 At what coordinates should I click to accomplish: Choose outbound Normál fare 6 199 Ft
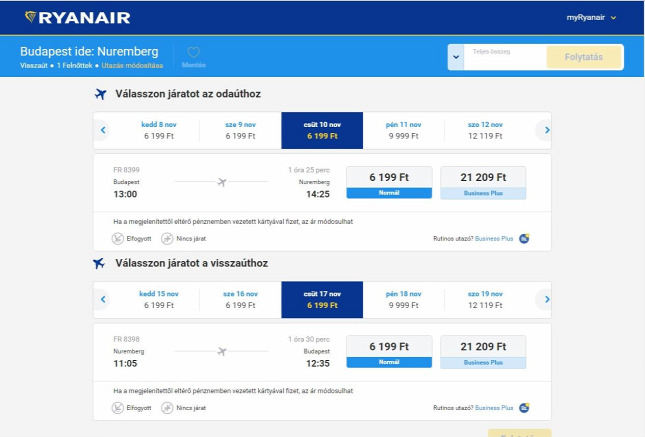(389, 182)
